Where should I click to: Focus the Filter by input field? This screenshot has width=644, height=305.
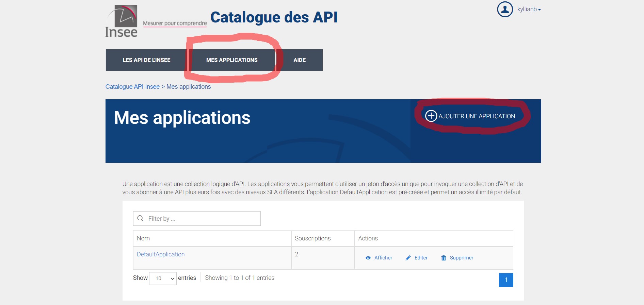[x=197, y=218]
